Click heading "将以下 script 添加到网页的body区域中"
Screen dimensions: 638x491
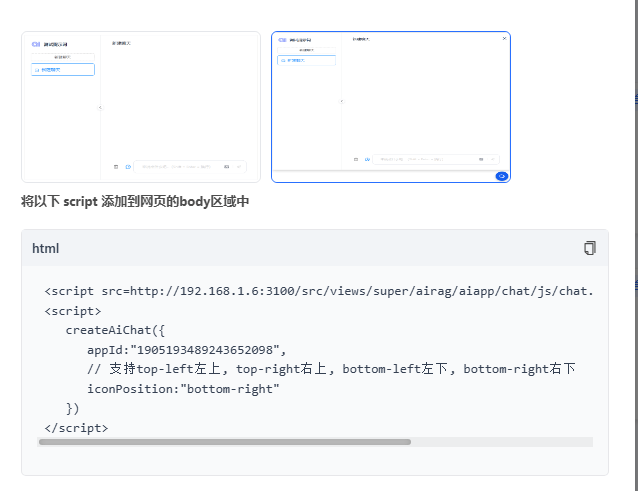pyautogui.click(x=135, y=201)
